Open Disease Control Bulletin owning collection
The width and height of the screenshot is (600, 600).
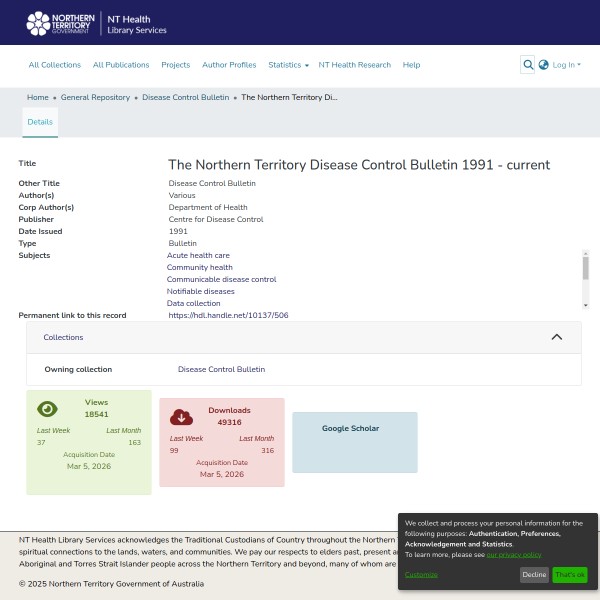tap(221, 369)
